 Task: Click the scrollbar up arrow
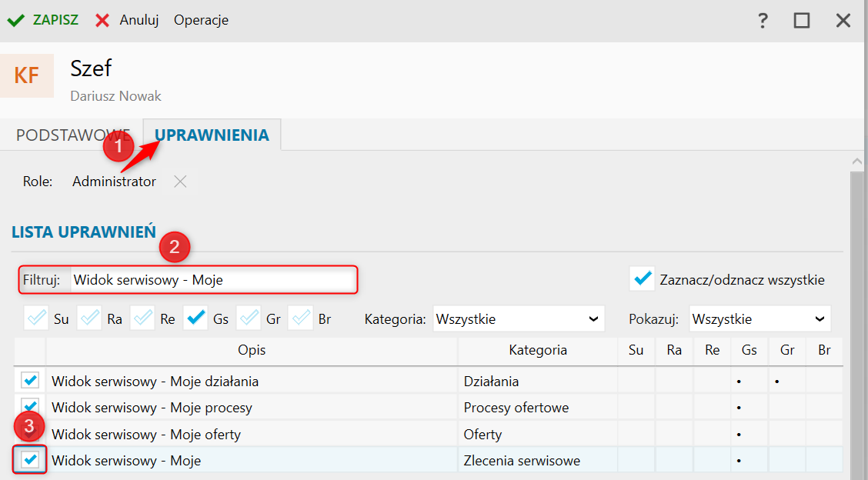857,162
